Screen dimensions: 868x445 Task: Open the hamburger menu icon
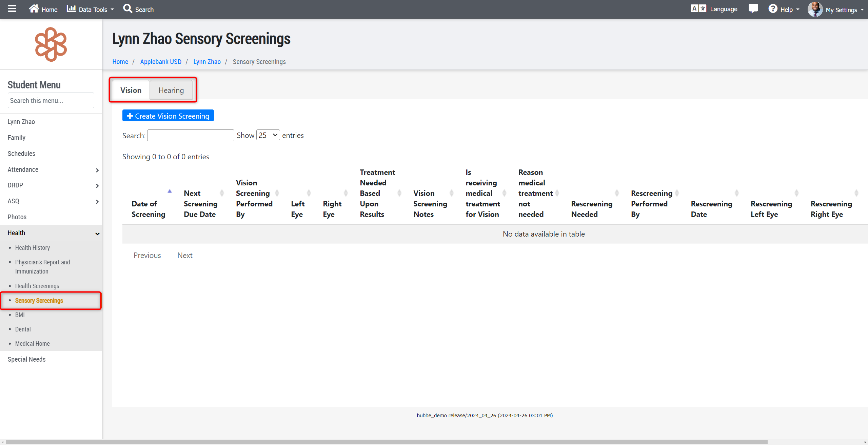tap(12, 9)
